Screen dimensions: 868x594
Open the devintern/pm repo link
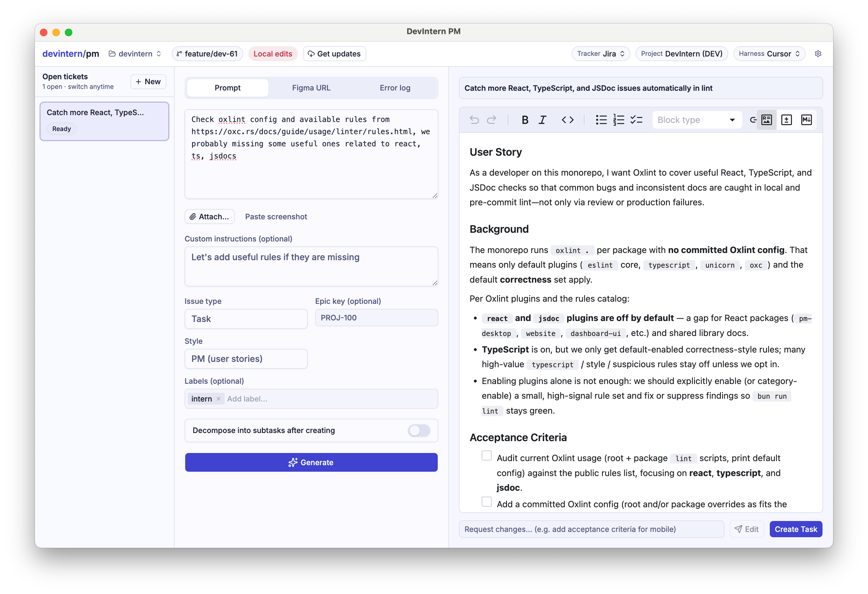(70, 54)
